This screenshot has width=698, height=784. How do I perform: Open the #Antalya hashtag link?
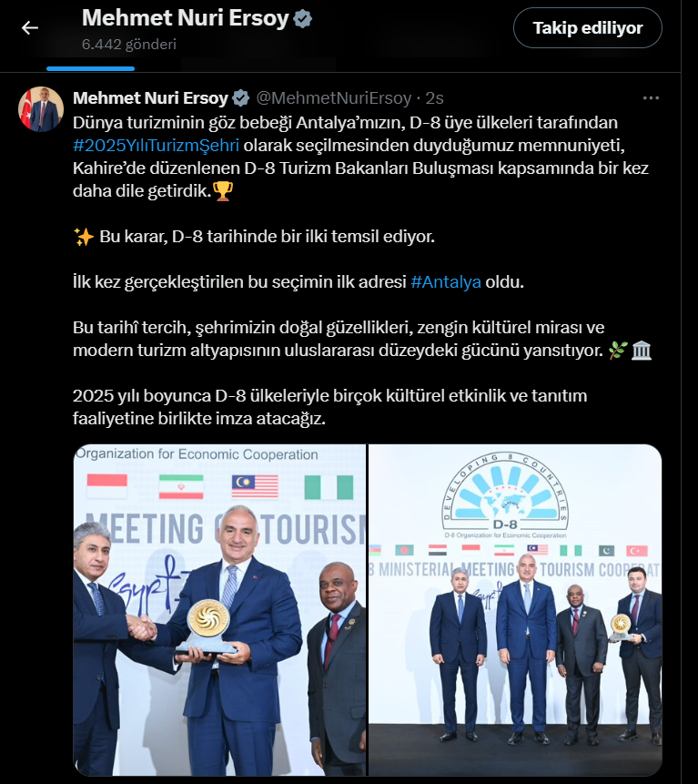pyautogui.click(x=446, y=282)
